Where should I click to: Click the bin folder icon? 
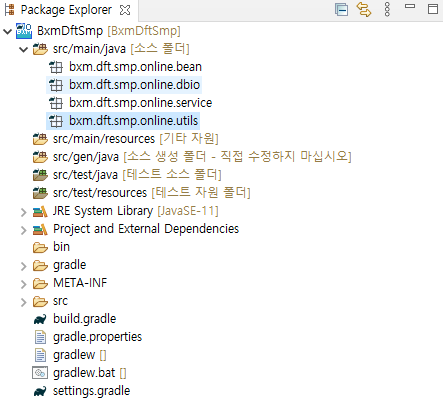tap(40, 248)
